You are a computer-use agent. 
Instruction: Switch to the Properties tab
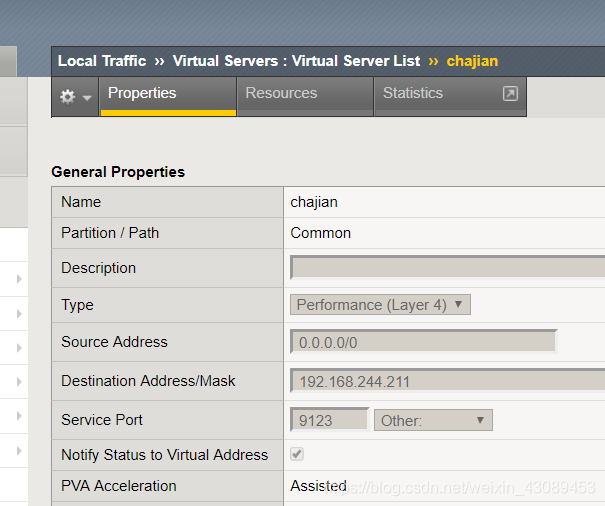[x=168, y=96]
